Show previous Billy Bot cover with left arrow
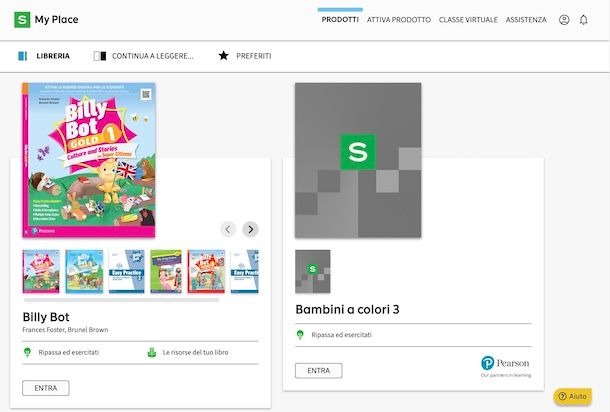This screenshot has width=610, height=412. pyautogui.click(x=228, y=230)
